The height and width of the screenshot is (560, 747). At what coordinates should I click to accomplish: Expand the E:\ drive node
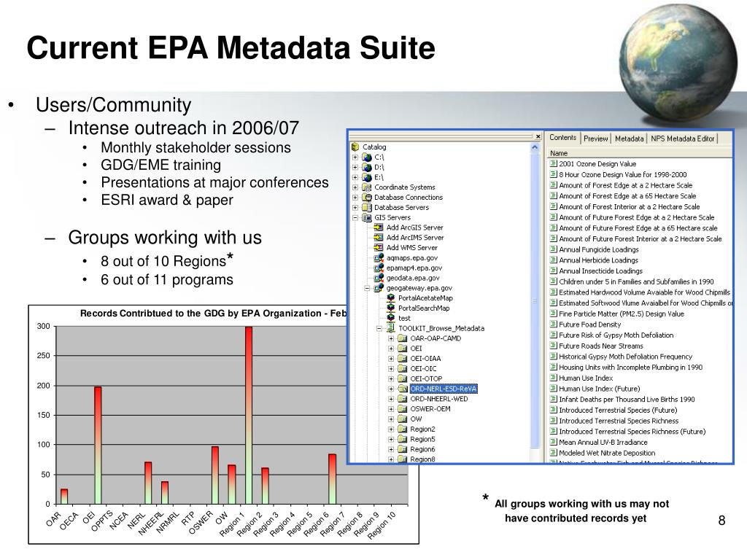(x=355, y=177)
